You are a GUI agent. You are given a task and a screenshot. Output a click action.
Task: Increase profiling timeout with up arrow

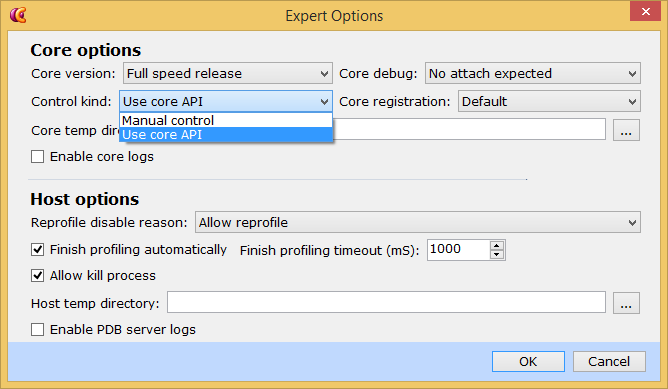coord(497,245)
